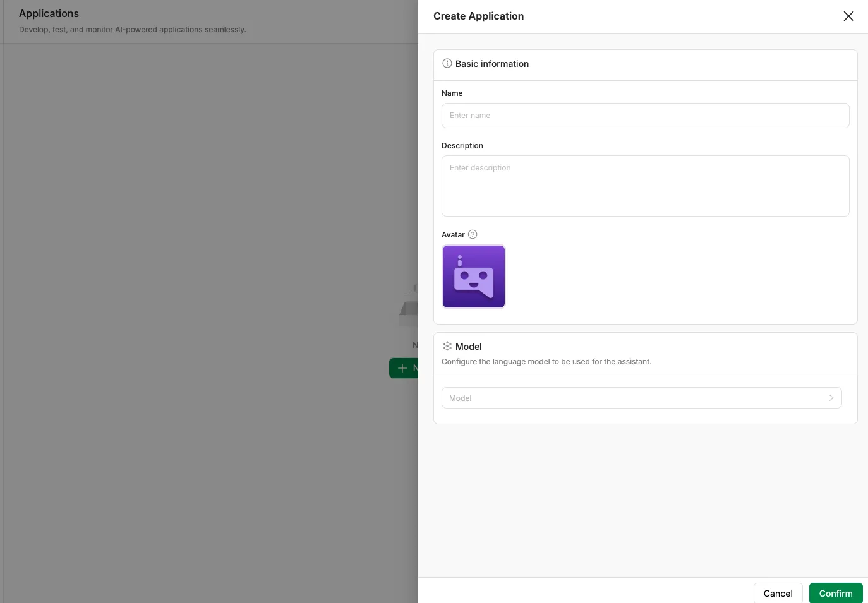The width and height of the screenshot is (868, 603).
Task: Click the Avatar help question-mark icon
Action: pyautogui.click(x=473, y=234)
